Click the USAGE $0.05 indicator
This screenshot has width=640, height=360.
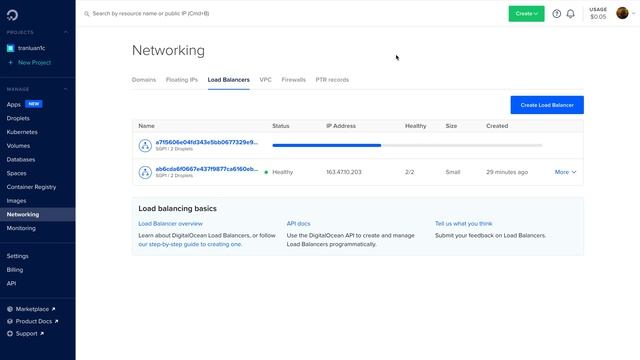(598, 13)
